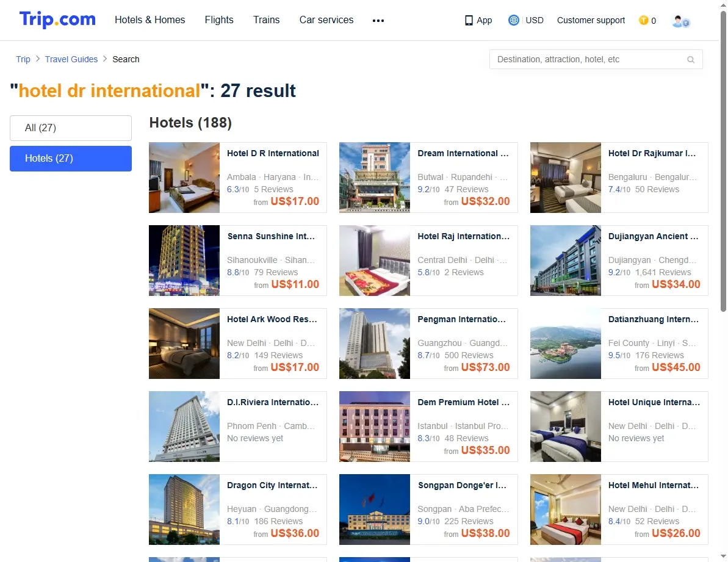
Task: Click the US$45.00 price text
Action: (676, 368)
